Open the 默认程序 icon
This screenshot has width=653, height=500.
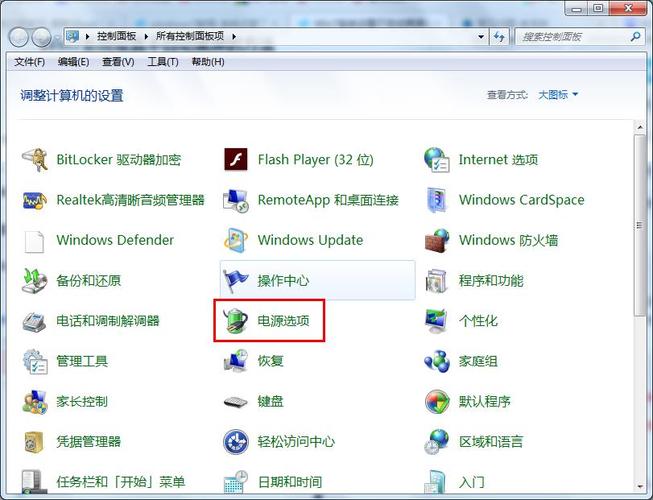[x=436, y=402]
